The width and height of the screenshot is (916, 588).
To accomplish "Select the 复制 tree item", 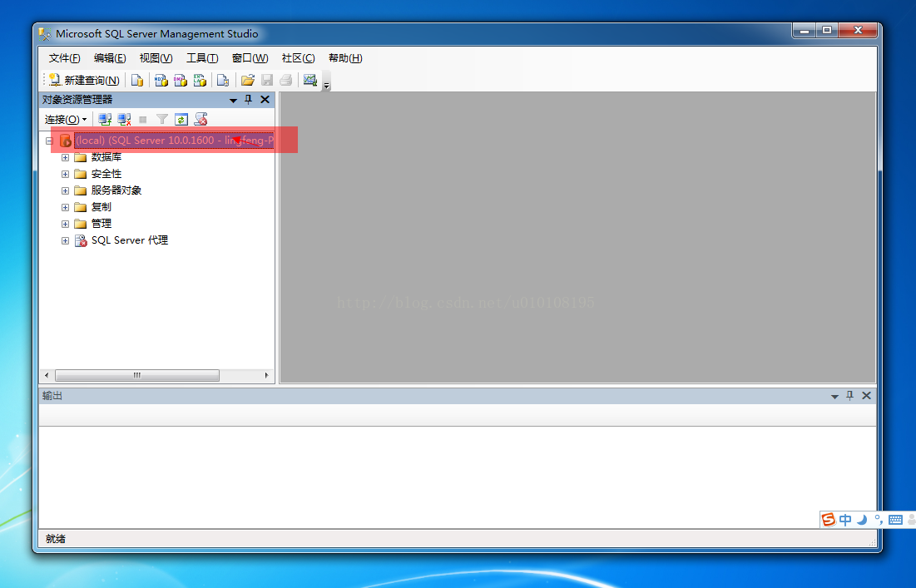I will (x=101, y=207).
